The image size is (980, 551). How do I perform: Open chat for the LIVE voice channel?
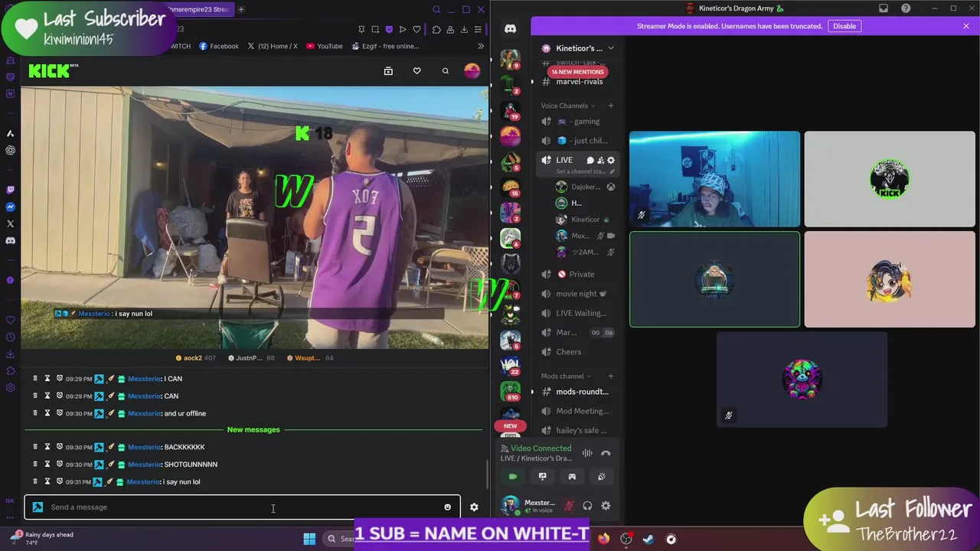click(x=590, y=160)
